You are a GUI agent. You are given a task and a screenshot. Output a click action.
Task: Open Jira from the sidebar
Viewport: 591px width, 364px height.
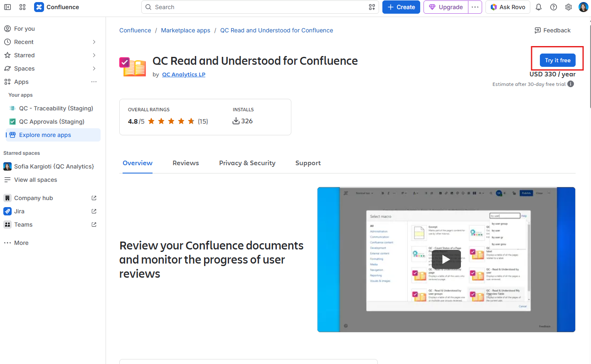19,211
